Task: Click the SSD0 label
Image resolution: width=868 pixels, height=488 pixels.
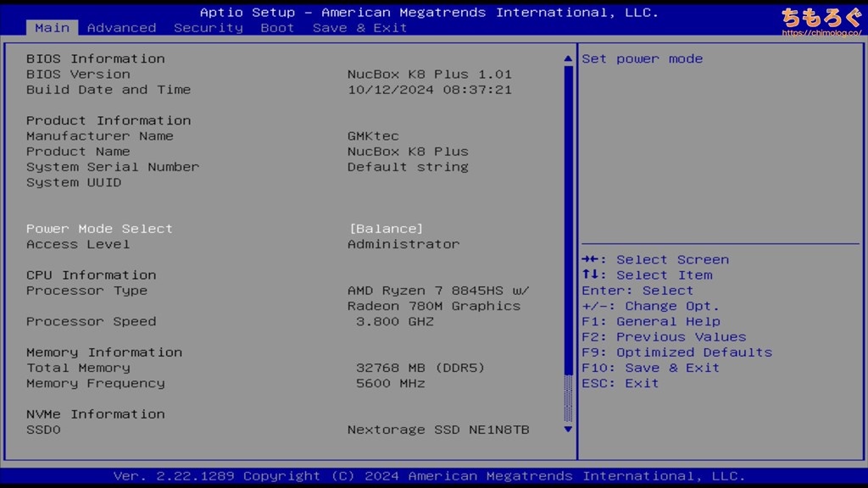Action: pos(43,430)
